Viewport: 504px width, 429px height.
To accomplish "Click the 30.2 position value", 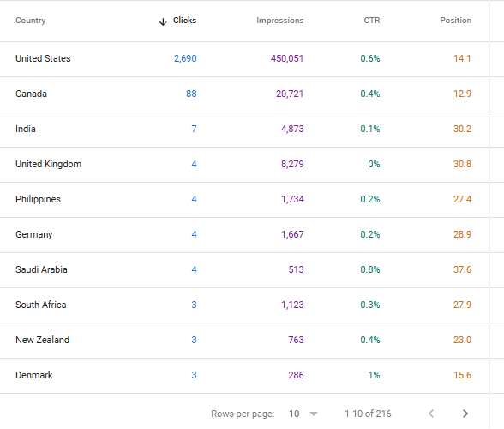I will point(462,129).
